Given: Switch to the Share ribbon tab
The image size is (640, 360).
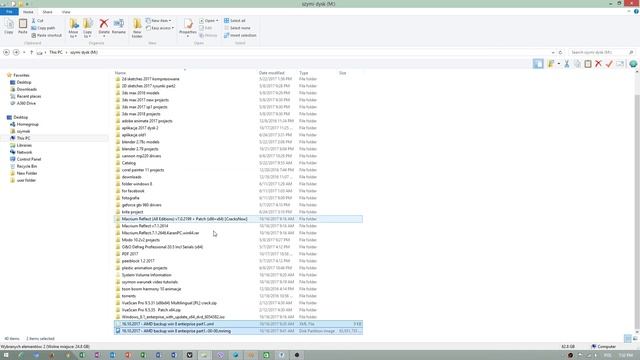Looking at the screenshot, I should pyautogui.click(x=47, y=12).
